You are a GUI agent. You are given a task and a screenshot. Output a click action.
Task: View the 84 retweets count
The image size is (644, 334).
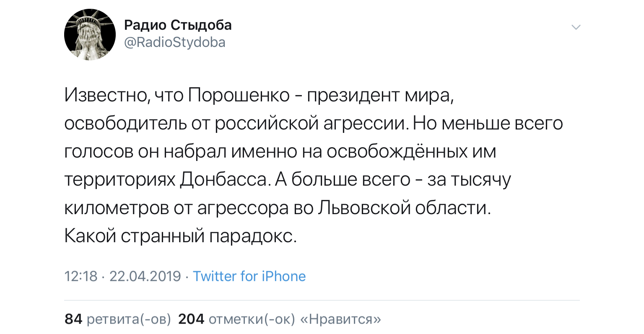click(73, 319)
